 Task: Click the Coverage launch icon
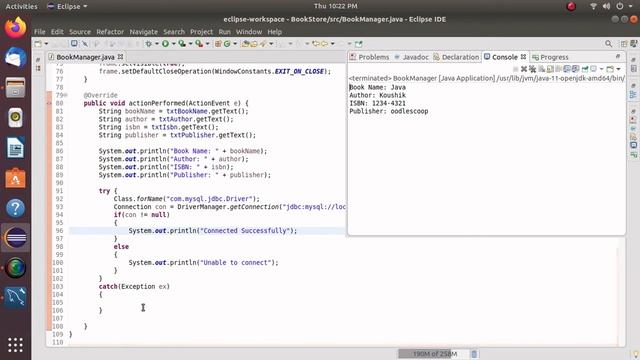coord(182,44)
